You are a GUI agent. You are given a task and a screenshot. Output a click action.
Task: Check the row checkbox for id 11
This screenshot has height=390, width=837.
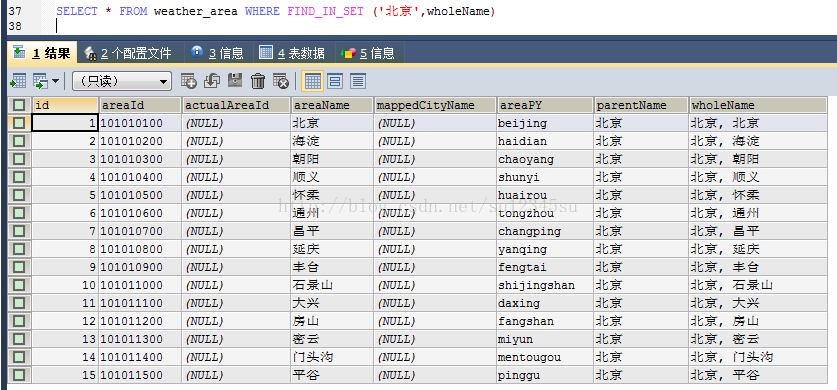19,303
